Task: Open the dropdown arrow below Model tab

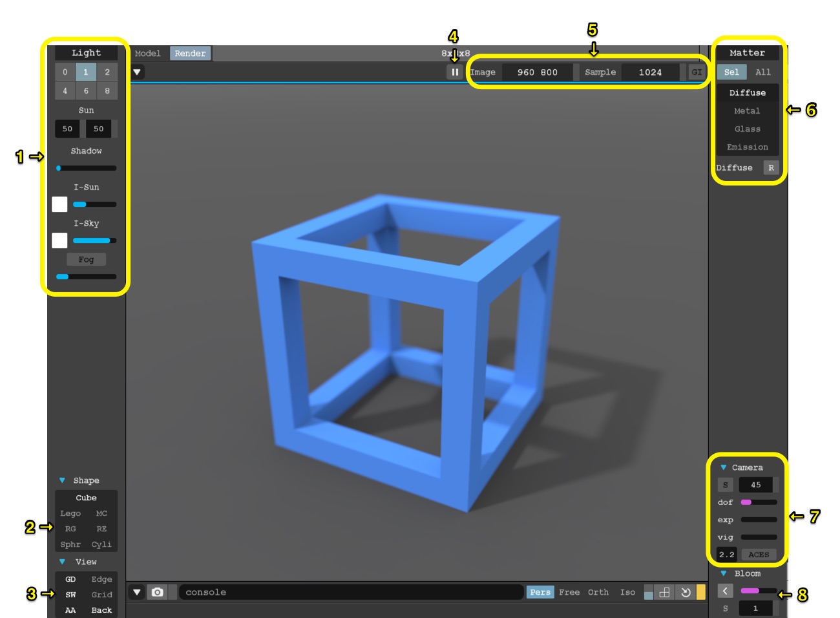Action: [x=137, y=72]
